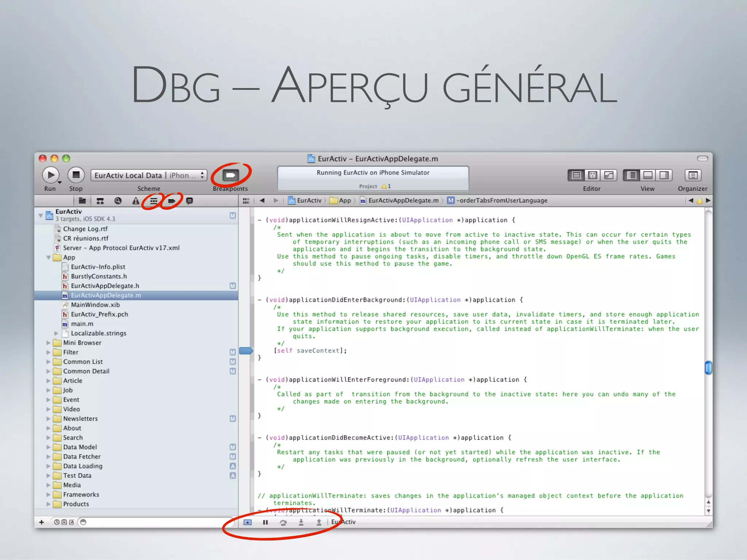Collapse the App group folder
747x560 pixels.
[48, 257]
